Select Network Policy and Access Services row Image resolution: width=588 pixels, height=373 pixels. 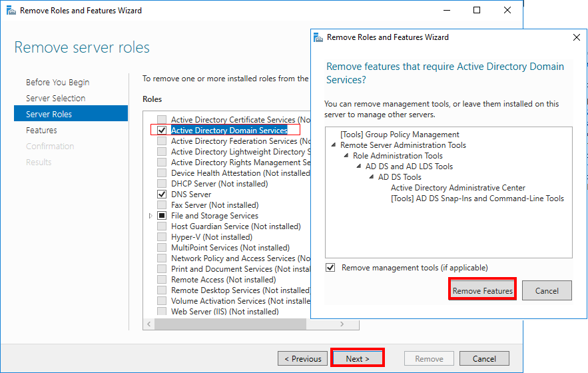[x=241, y=258]
